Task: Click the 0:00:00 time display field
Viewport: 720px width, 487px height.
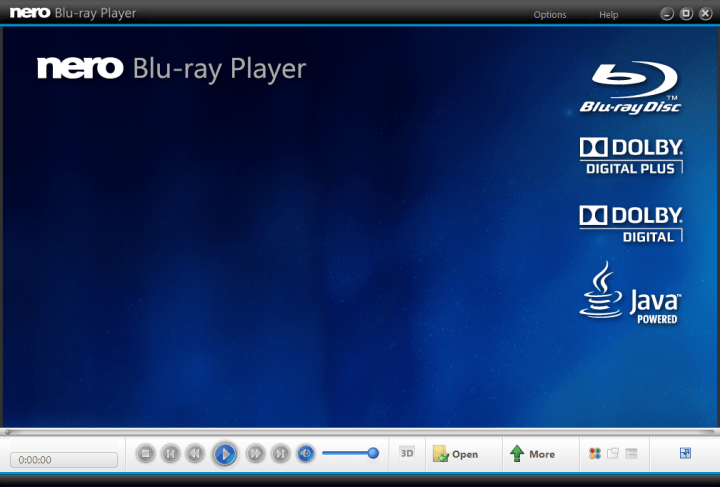Action: click(x=64, y=459)
